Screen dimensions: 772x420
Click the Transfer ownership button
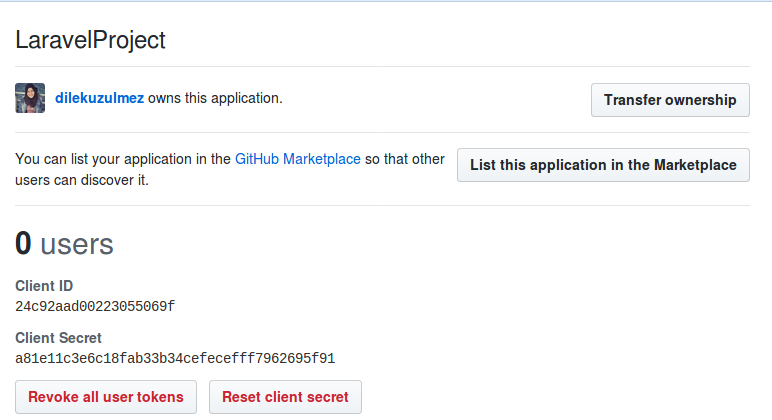(670, 100)
